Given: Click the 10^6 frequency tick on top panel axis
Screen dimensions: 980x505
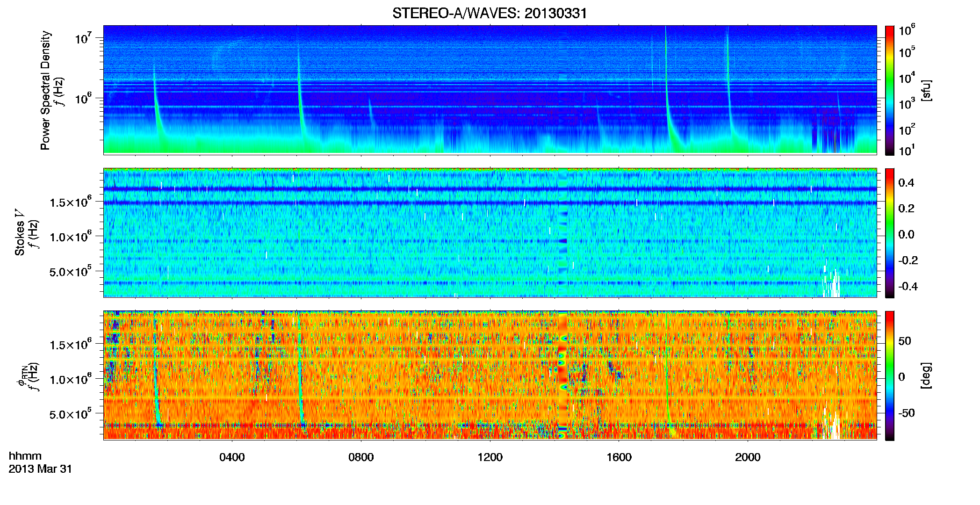Looking at the screenshot, I should [x=83, y=98].
